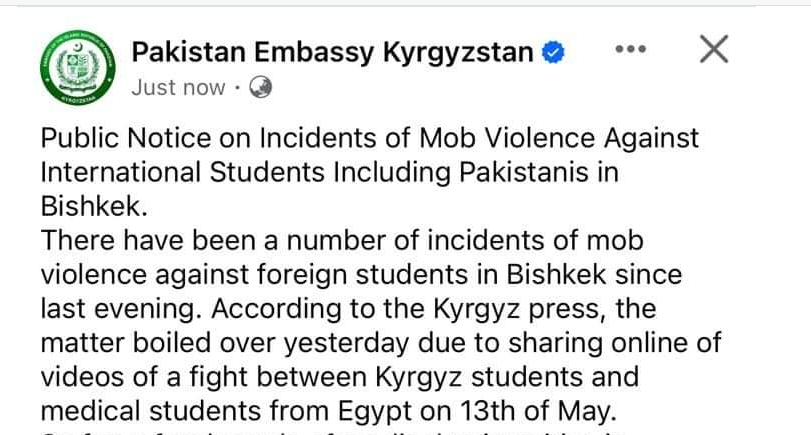Click the blue verified badge

(x=553, y=52)
